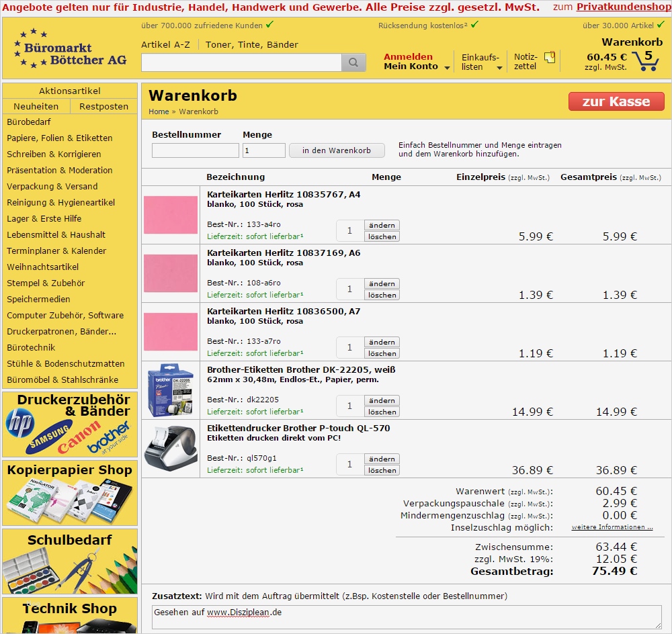
Task: Click the shopping cart icon in header
Action: click(x=646, y=61)
